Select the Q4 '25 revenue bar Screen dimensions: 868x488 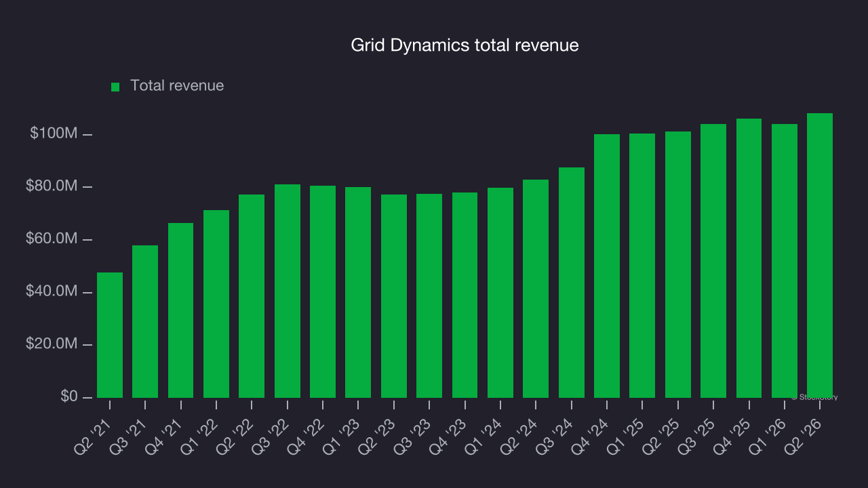749,258
